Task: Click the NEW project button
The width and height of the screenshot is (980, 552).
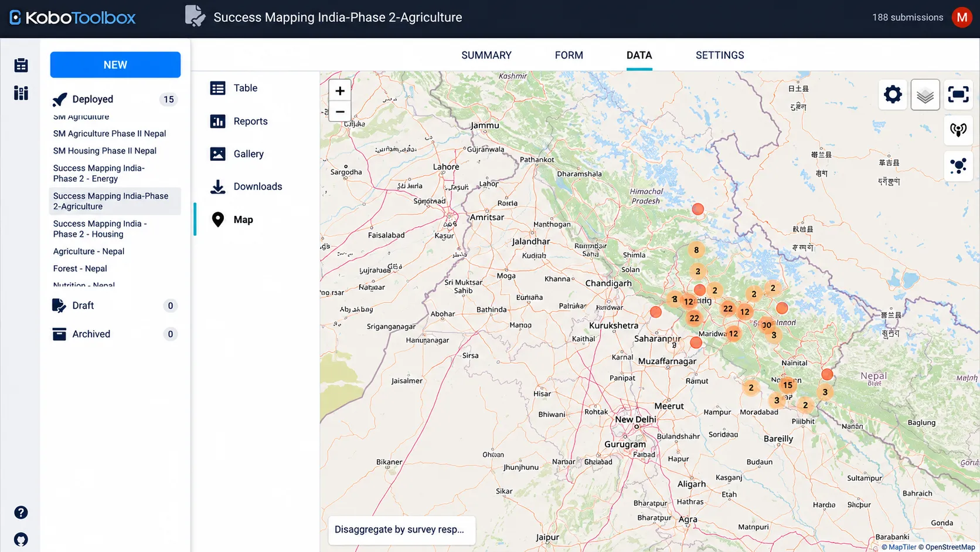Action: coord(115,65)
